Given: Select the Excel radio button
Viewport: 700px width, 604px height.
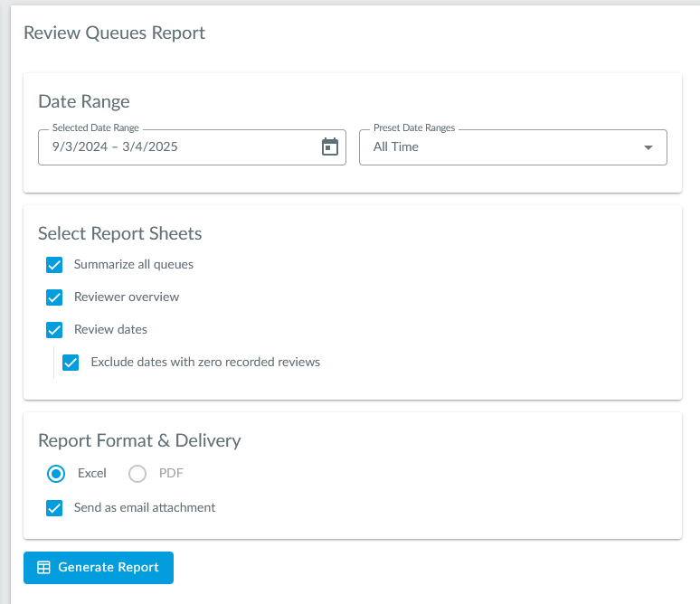Looking at the screenshot, I should pos(56,473).
